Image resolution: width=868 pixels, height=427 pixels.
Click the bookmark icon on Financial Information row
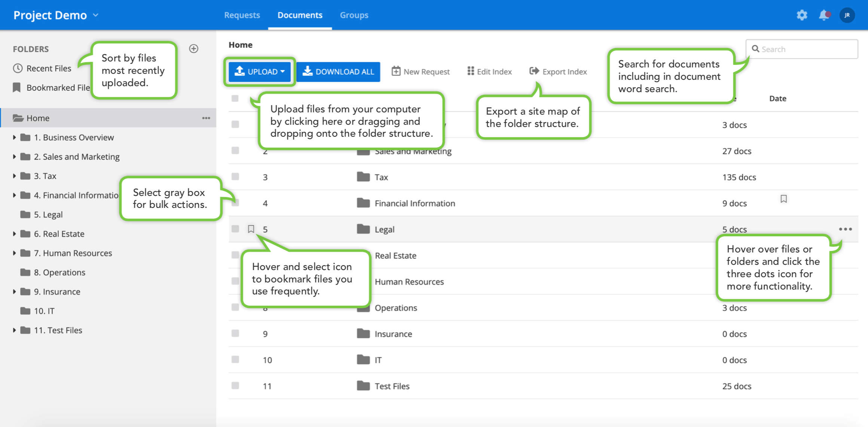784,199
